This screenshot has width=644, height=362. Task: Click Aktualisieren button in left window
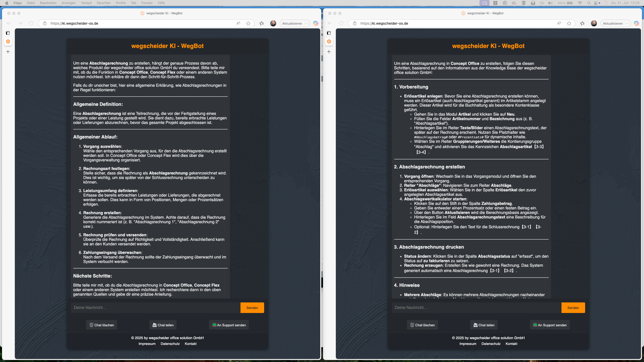[292, 23]
